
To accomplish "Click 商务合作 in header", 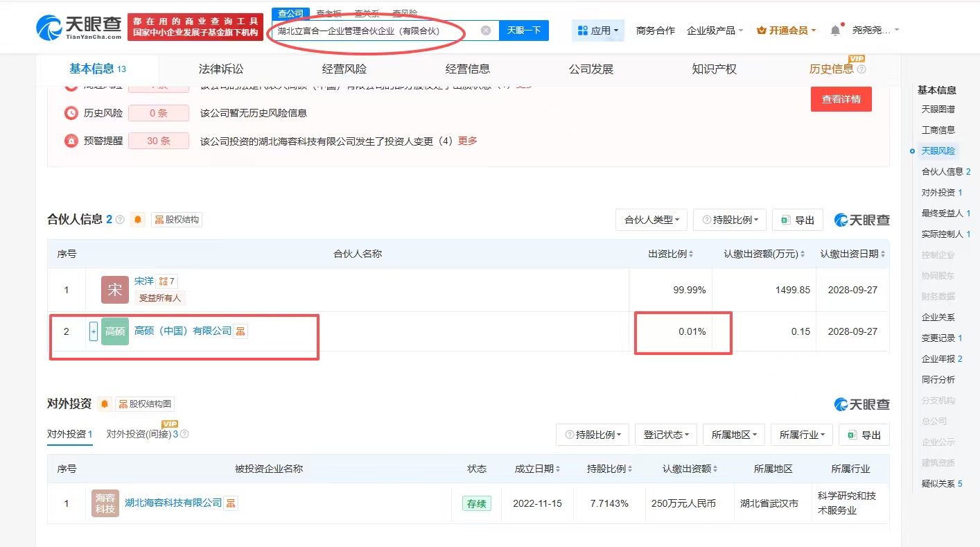I will [656, 31].
